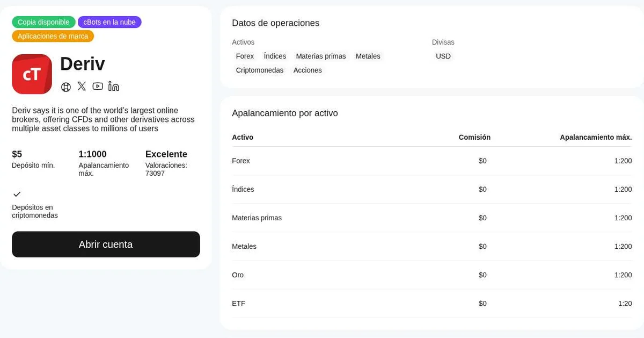This screenshot has width=644, height=338.
Task: Click the Valoraciones: 73097 text
Action: 166,169
